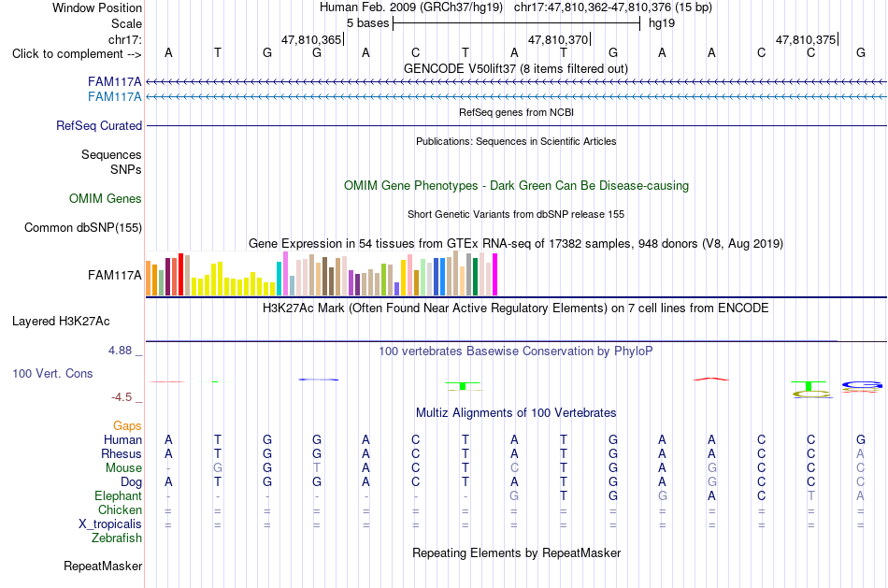Click the Layered H3K27Ac label

61,322
